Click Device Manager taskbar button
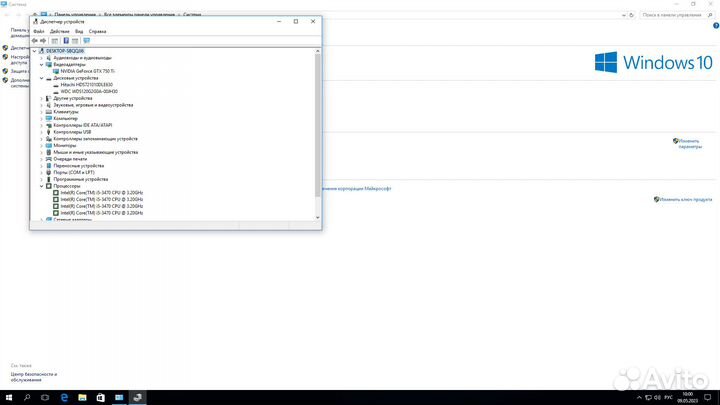 point(137,398)
